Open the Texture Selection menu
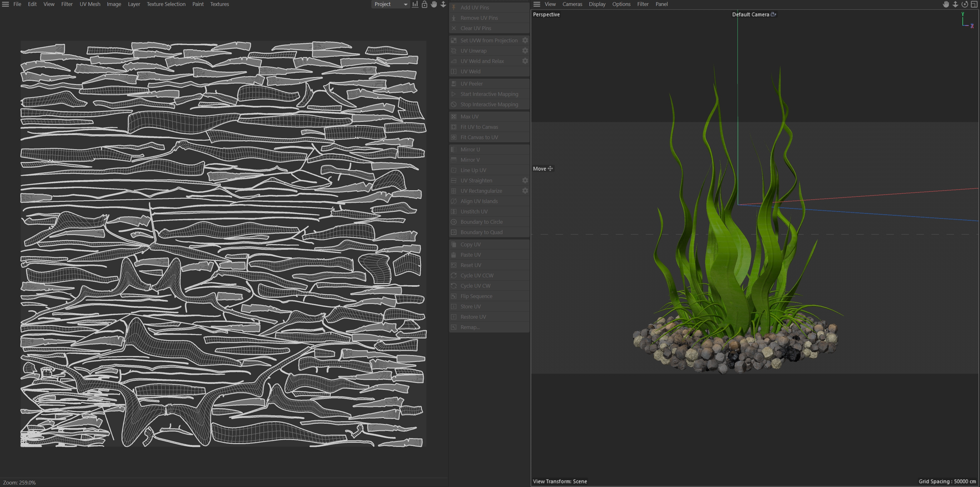 tap(166, 4)
